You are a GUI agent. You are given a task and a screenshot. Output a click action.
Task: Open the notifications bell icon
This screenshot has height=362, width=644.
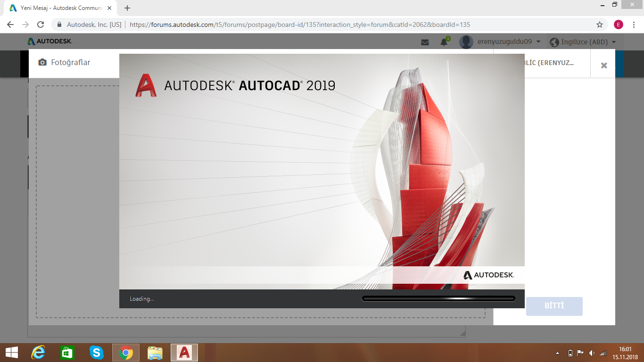pos(444,42)
